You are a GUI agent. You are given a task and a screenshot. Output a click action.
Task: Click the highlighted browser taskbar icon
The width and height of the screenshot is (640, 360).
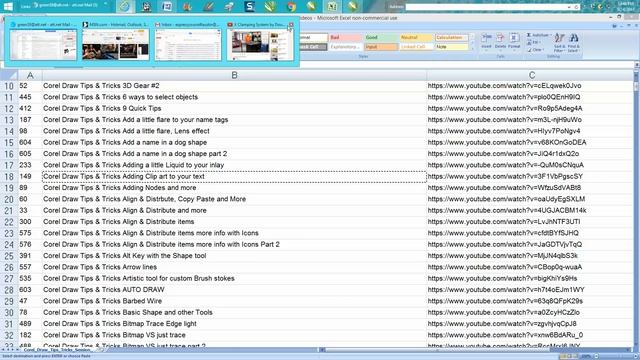[125, 6]
